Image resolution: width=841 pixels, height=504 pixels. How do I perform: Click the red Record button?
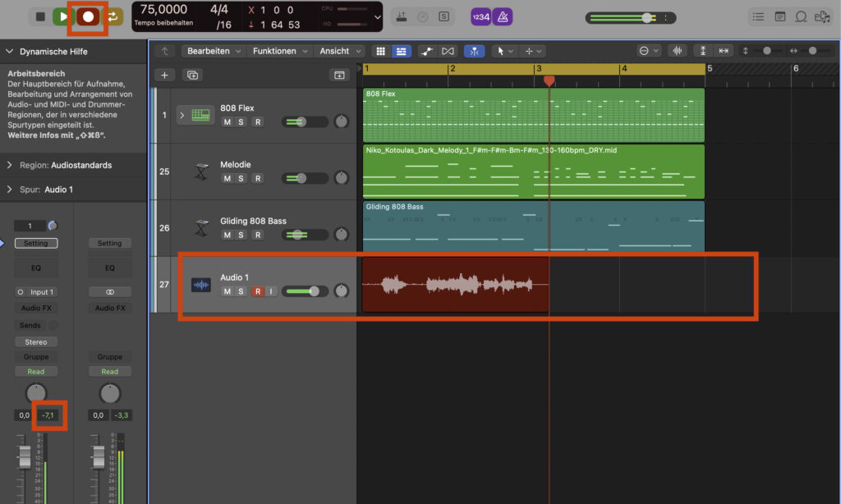88,16
